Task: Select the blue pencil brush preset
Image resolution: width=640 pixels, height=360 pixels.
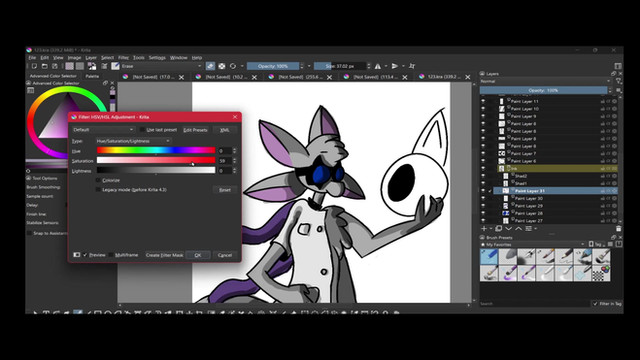Action: [489, 257]
